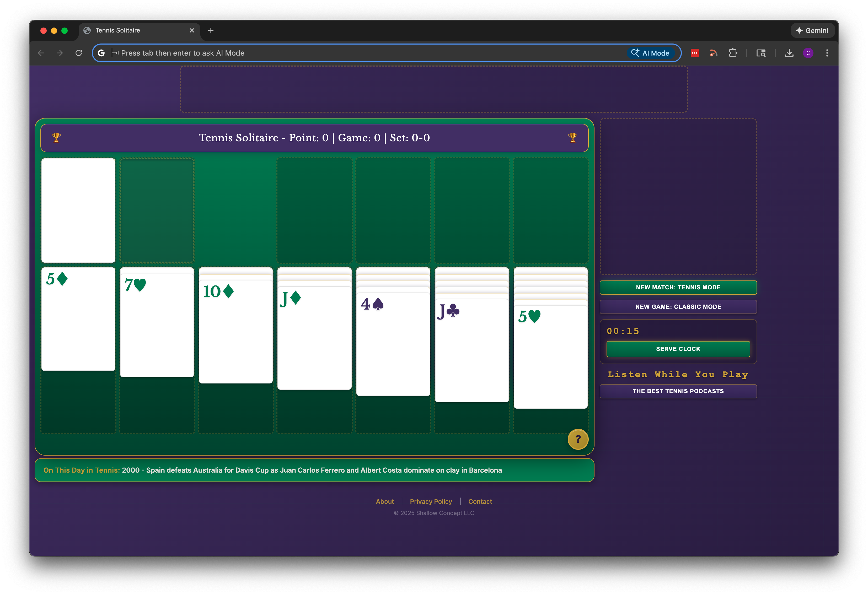Screen dimensions: 868x595
Task: Start a New Match in Tennis Mode
Action: (678, 287)
